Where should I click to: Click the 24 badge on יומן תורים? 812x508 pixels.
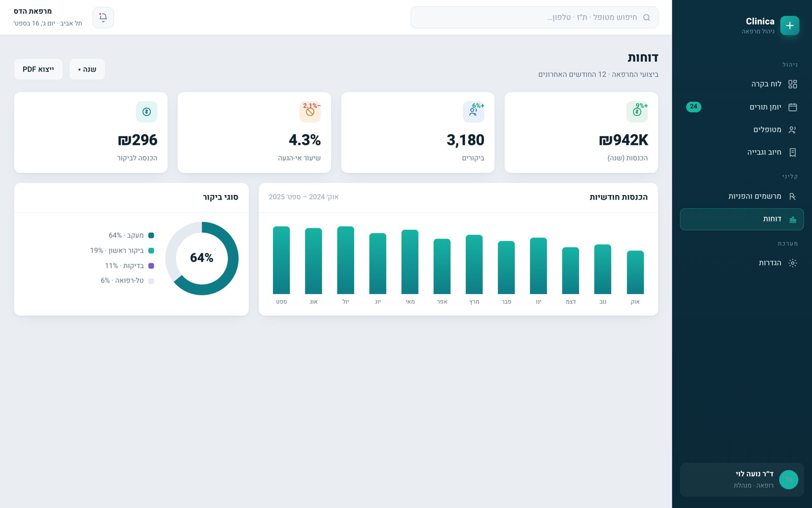694,107
